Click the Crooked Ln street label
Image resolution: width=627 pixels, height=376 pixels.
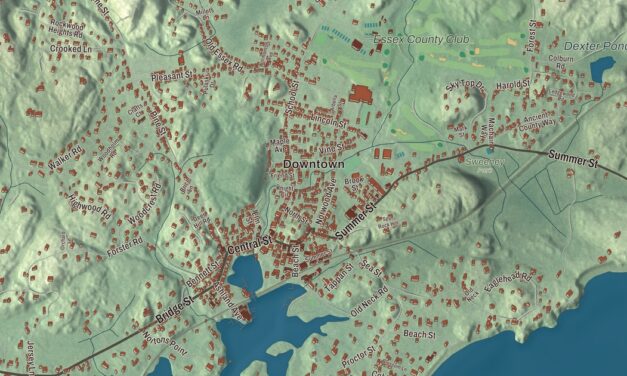tap(71, 49)
